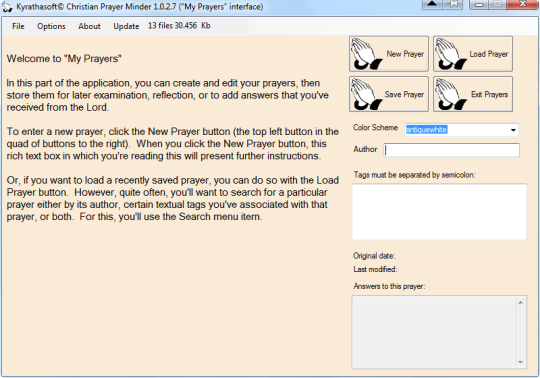Viewport: 540px width, 378px height.
Task: Click the up-arrow button in title bar
Action: coord(433,4)
